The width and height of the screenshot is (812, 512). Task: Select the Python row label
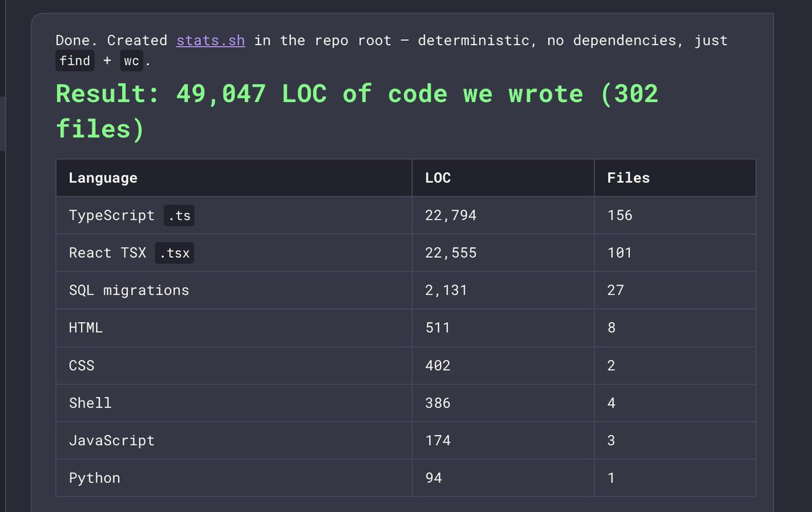(94, 478)
